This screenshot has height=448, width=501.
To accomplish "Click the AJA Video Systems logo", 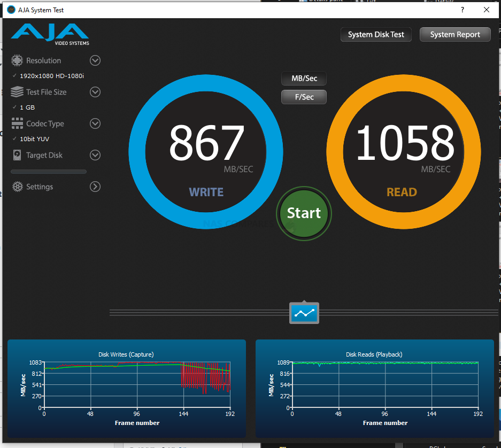I will 50,34.
